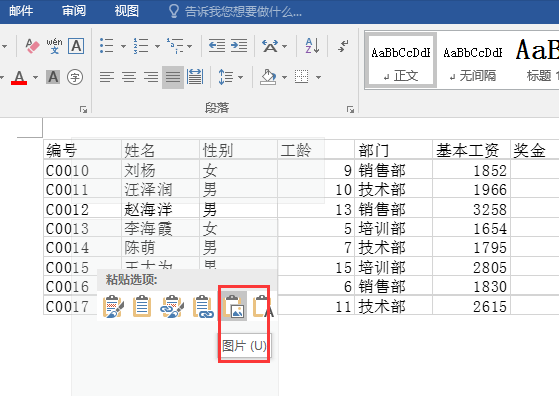The width and height of the screenshot is (559, 396).
Task: Click the 基本工资 header cell
Action: 471,150
